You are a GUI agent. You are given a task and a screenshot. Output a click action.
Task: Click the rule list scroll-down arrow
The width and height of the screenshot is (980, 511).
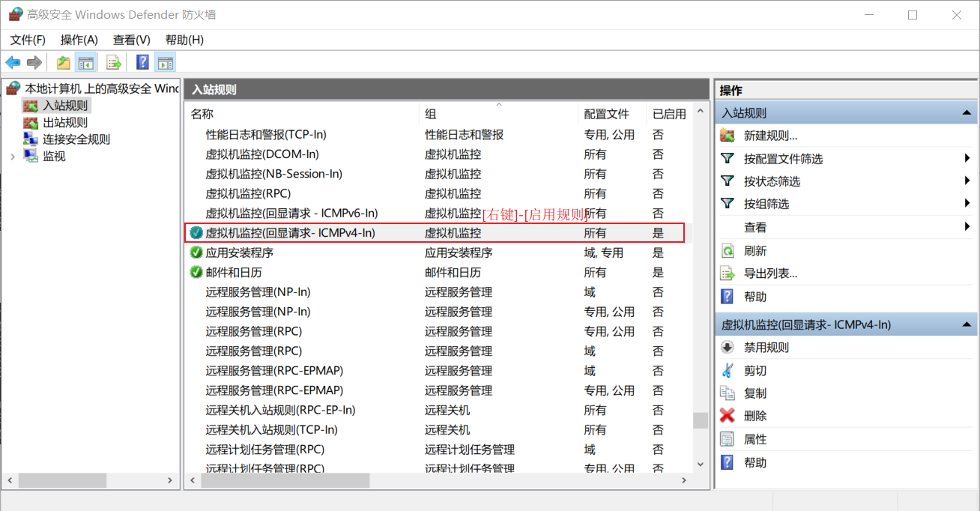point(701,465)
